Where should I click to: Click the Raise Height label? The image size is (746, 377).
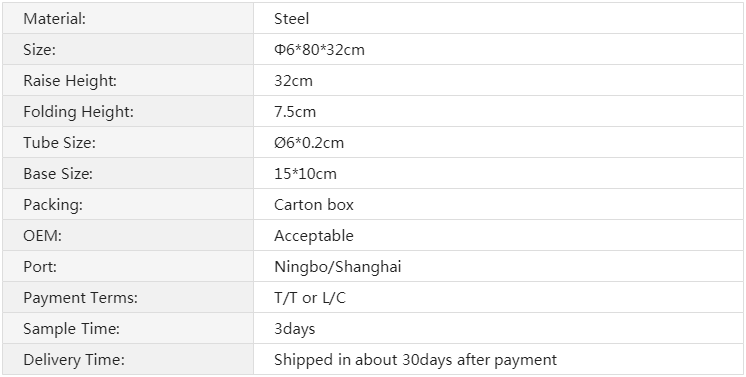70,80
